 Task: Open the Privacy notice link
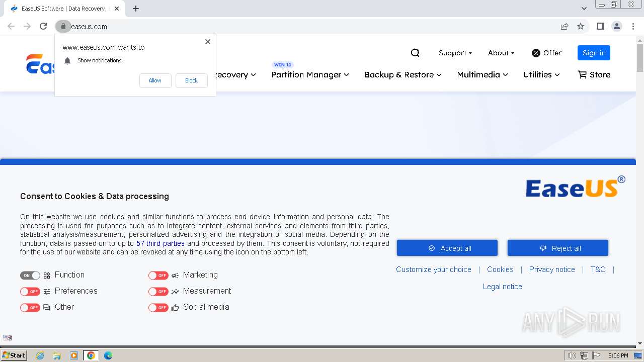pyautogui.click(x=552, y=269)
